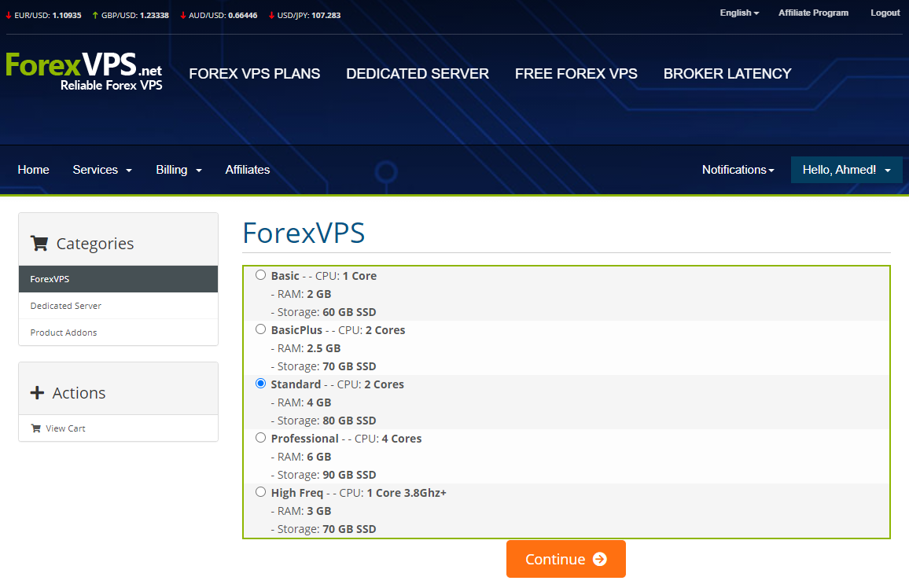Select the ForexVPS category
Screen dimensions: 909x588
[118, 278]
